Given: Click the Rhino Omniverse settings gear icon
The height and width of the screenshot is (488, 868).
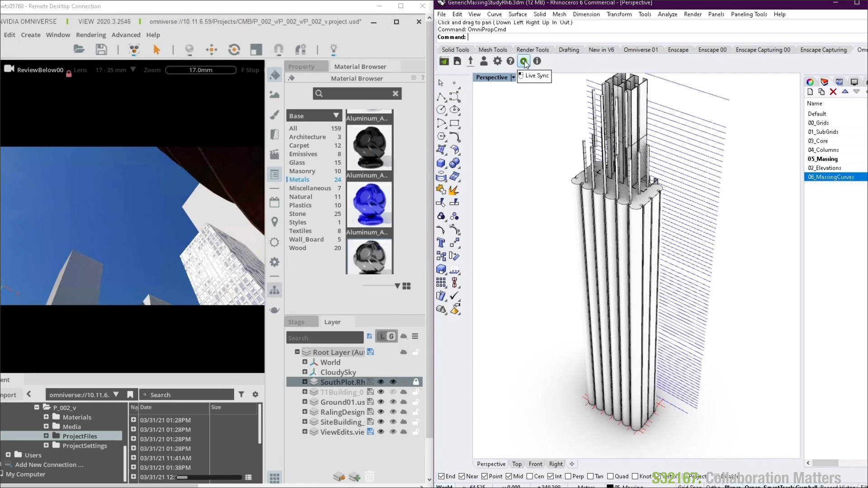Looking at the screenshot, I should tap(497, 61).
